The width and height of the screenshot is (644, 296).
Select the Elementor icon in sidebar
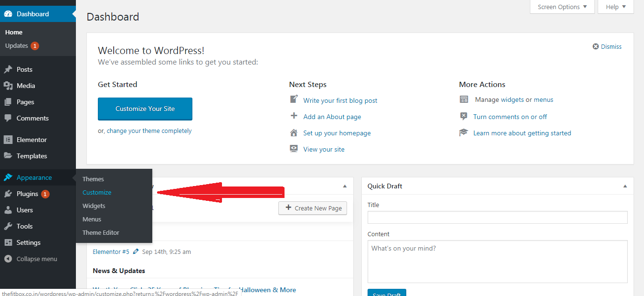8,140
